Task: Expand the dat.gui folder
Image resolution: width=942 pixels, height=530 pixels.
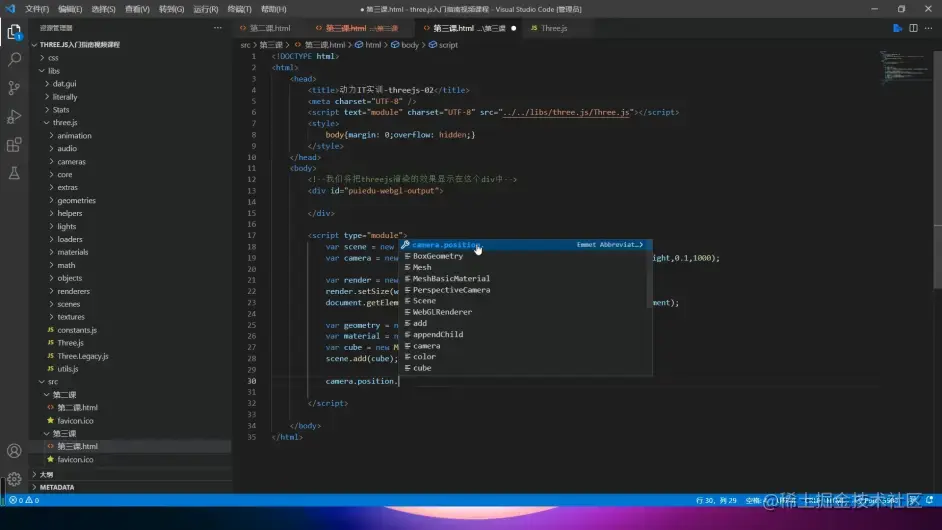Action: tap(64, 84)
